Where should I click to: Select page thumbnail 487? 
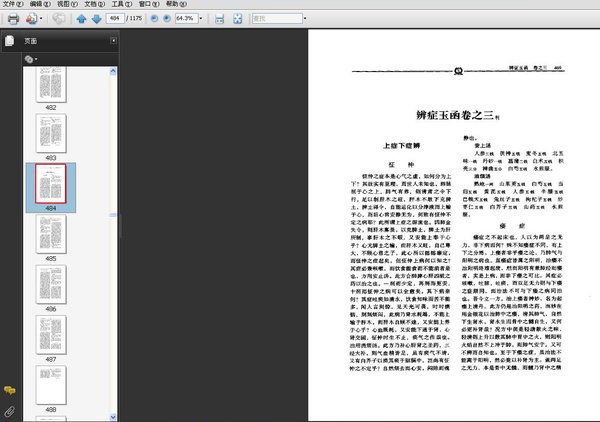51,335
